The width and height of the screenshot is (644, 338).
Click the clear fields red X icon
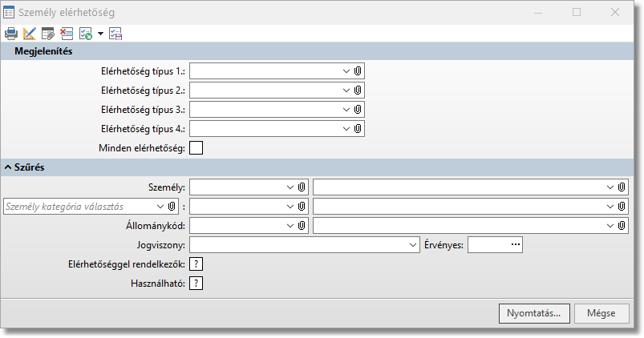(x=67, y=34)
